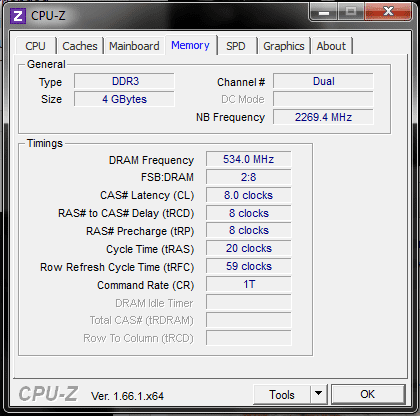Click the tRCD 8 clocks value
The width and height of the screenshot is (420, 416).
249,213
